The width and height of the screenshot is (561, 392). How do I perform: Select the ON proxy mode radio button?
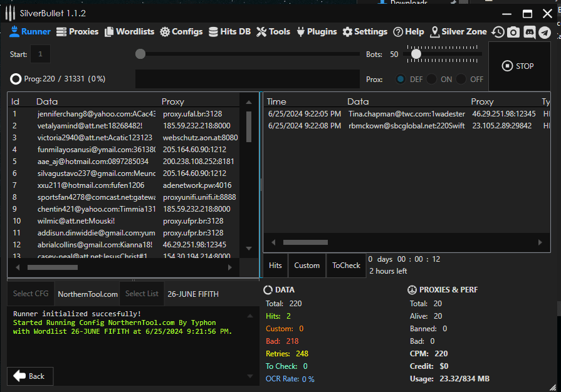tap(432, 79)
